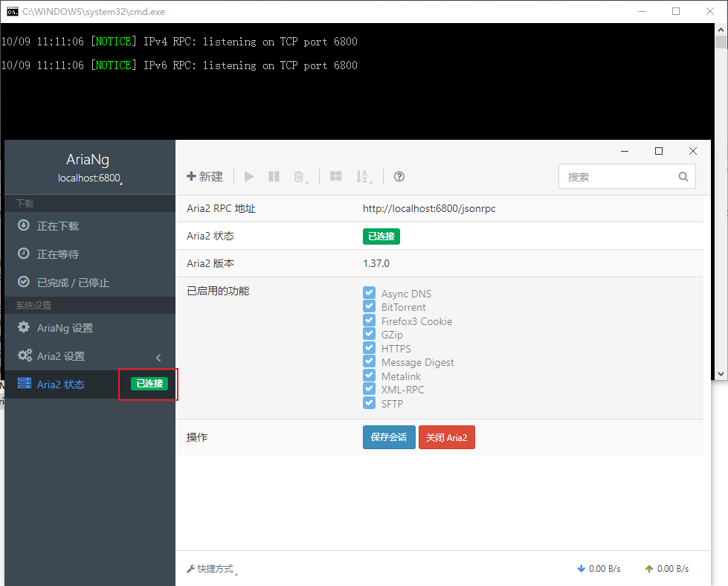Click the select-all grid icon
Viewport: 728px width, 586px height.
pyautogui.click(x=335, y=176)
